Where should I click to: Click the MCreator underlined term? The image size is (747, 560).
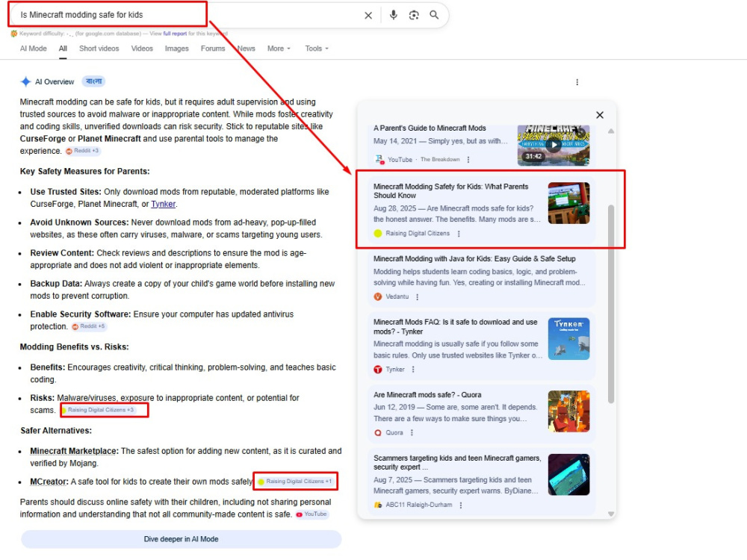[49, 482]
